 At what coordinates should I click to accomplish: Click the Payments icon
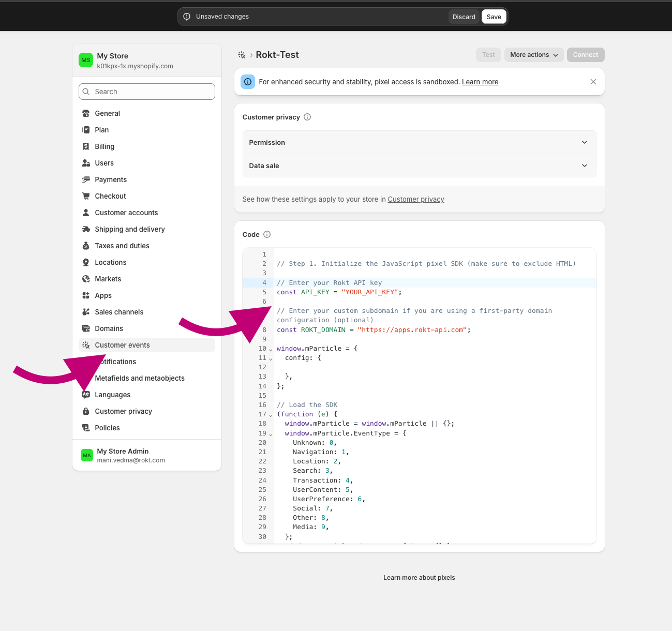[86, 179]
